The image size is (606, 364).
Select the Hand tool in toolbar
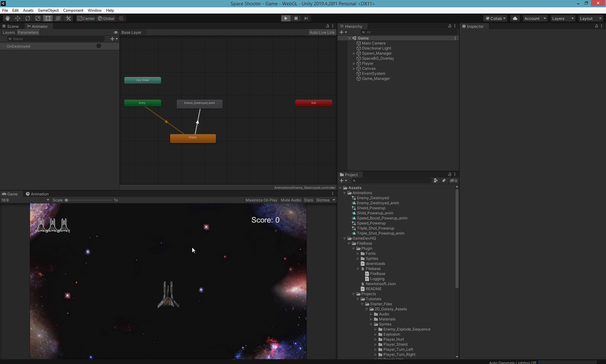point(8,18)
